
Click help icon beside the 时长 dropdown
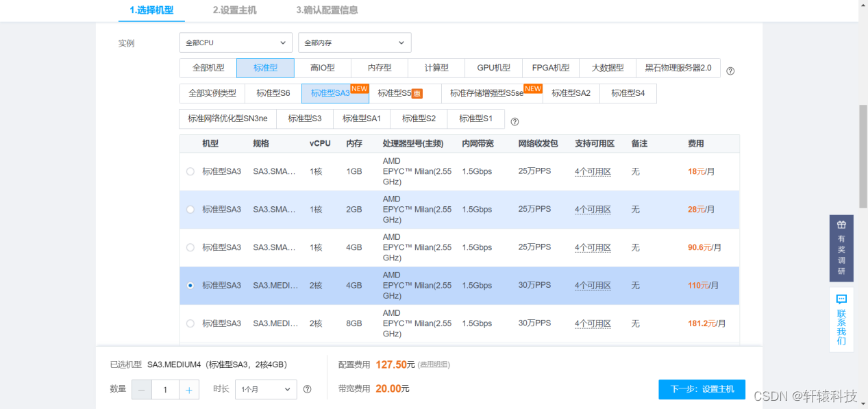pyautogui.click(x=308, y=389)
